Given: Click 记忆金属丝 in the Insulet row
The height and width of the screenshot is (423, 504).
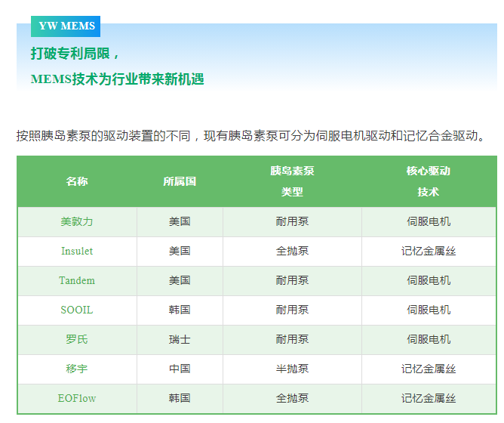Looking at the screenshot, I should (429, 251).
